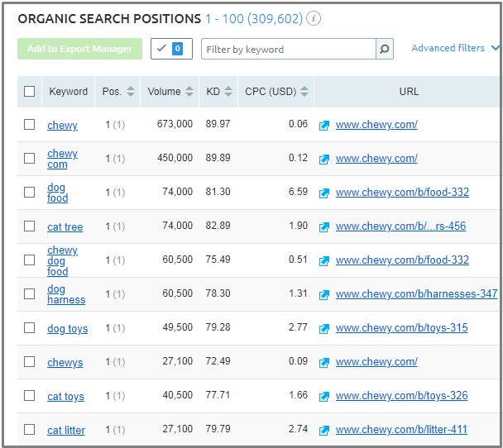Click the selected items counter button showing 0
The width and height of the screenshot is (503, 448).
tap(171, 49)
